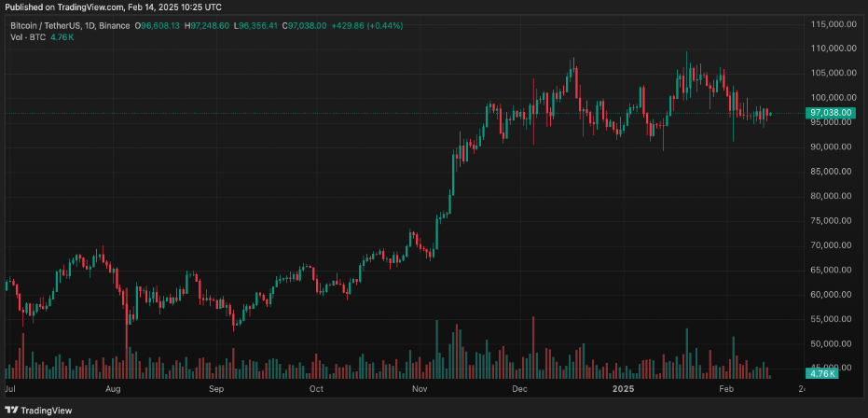Click the Feb label on time axis

[725, 387]
